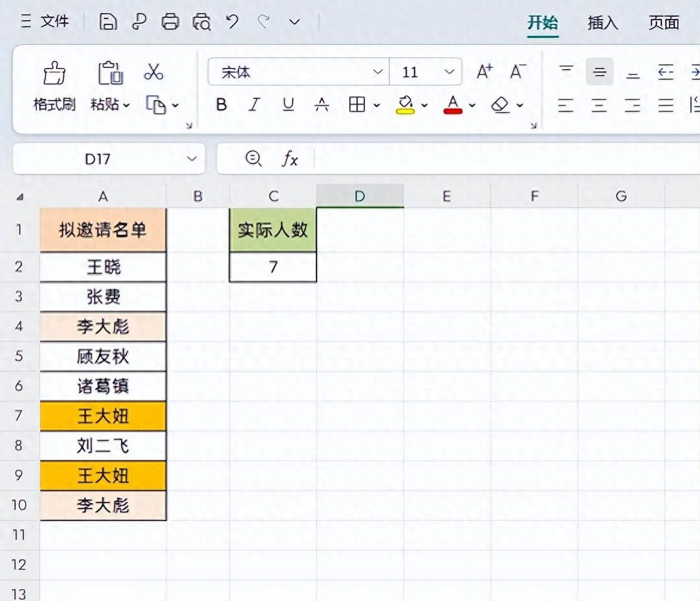Select cell 诸葛镇

(103, 386)
